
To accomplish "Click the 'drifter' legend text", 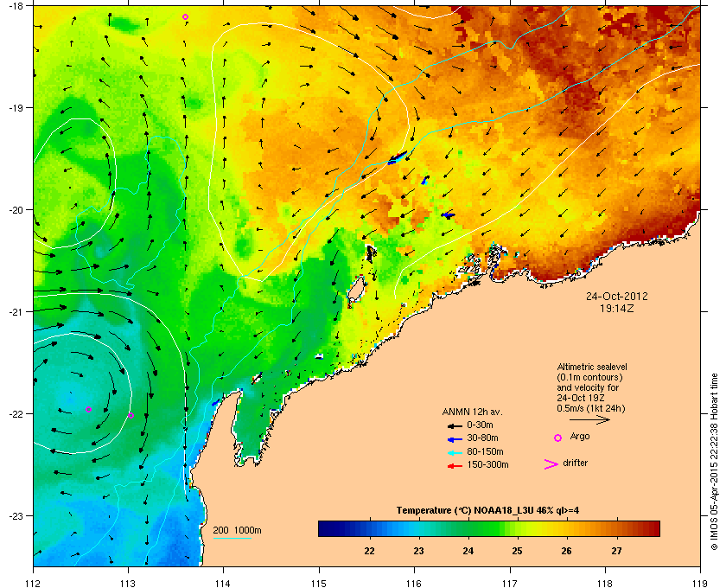I will (575, 463).
